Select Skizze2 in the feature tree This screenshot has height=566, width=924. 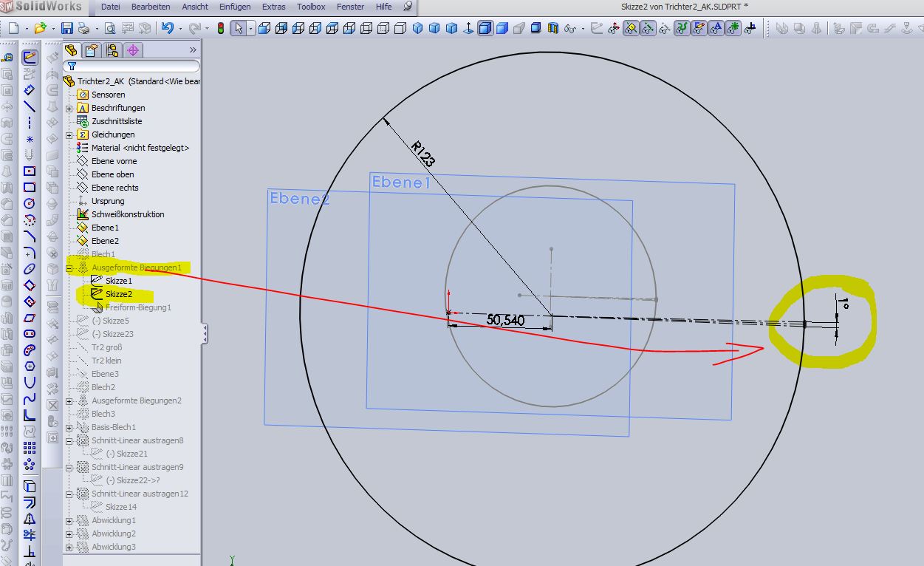pos(118,294)
